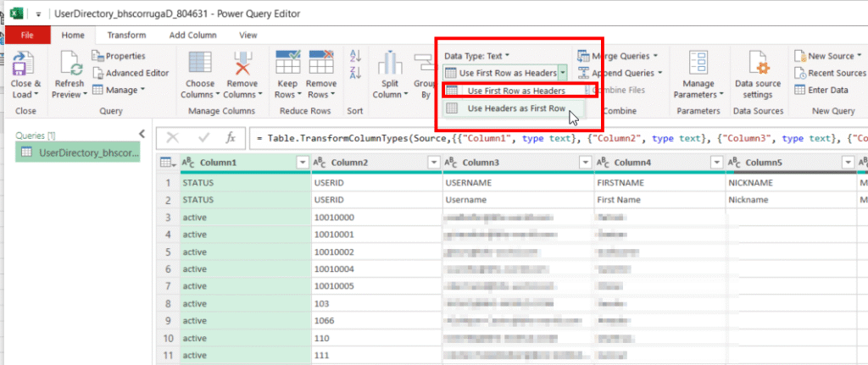Click the Remove Columns icon
868x365 pixels.
point(242,65)
